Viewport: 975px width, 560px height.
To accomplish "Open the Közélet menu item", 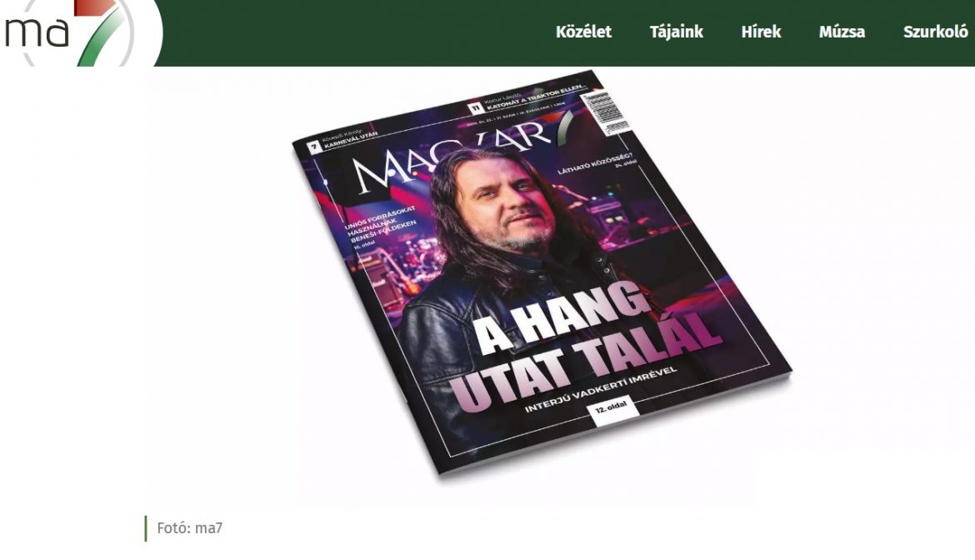I will point(583,32).
